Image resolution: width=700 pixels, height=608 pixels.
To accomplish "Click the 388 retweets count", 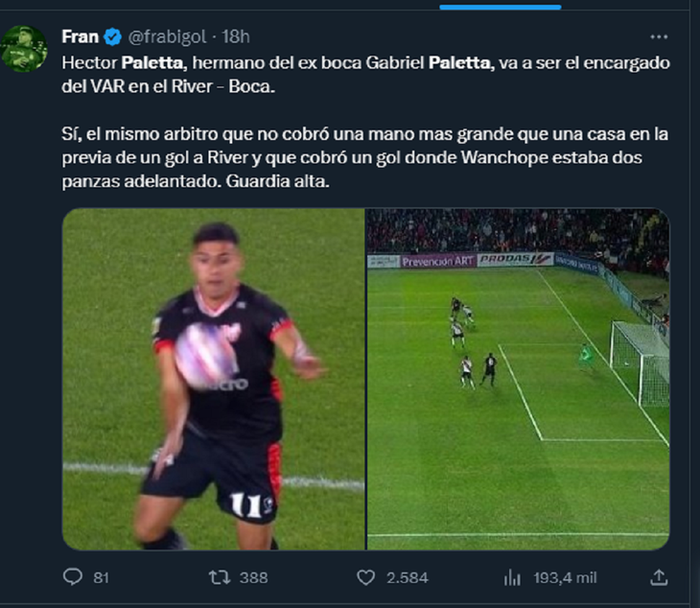I will coord(253,577).
